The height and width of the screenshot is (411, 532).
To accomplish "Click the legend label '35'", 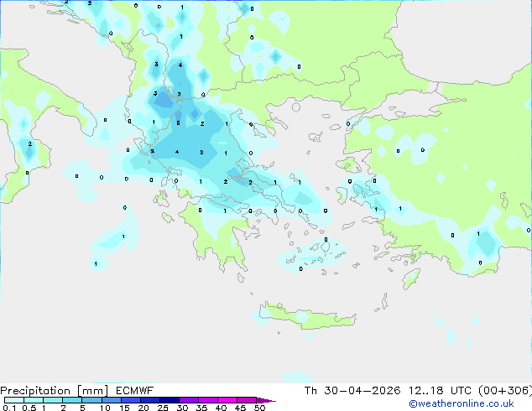I will tap(201, 408).
